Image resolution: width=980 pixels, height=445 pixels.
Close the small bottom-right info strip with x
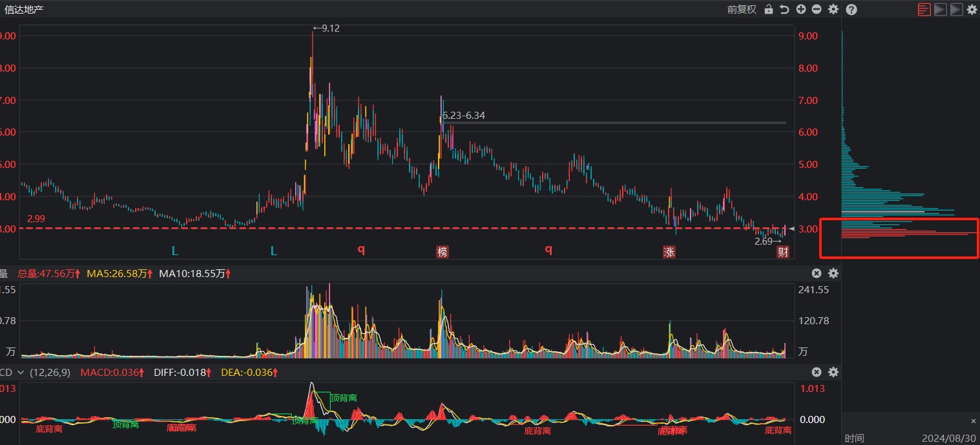(974, 420)
